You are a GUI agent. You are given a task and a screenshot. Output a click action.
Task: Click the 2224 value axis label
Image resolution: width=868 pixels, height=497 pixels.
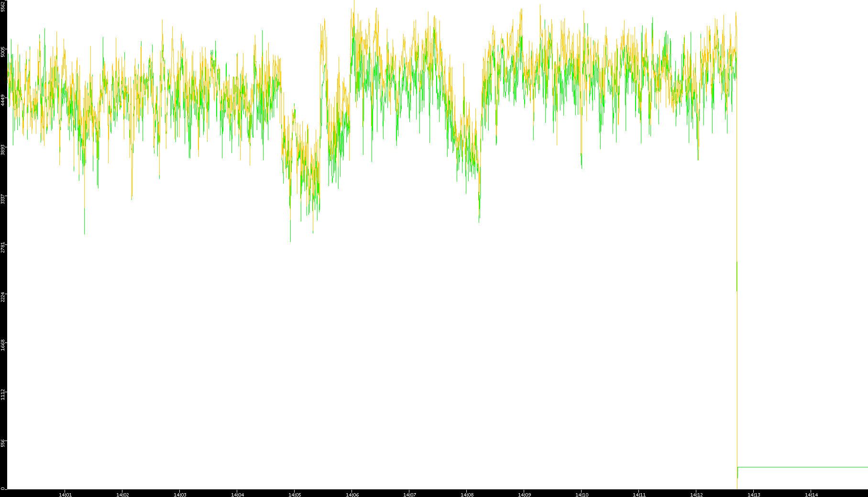pos(3,297)
